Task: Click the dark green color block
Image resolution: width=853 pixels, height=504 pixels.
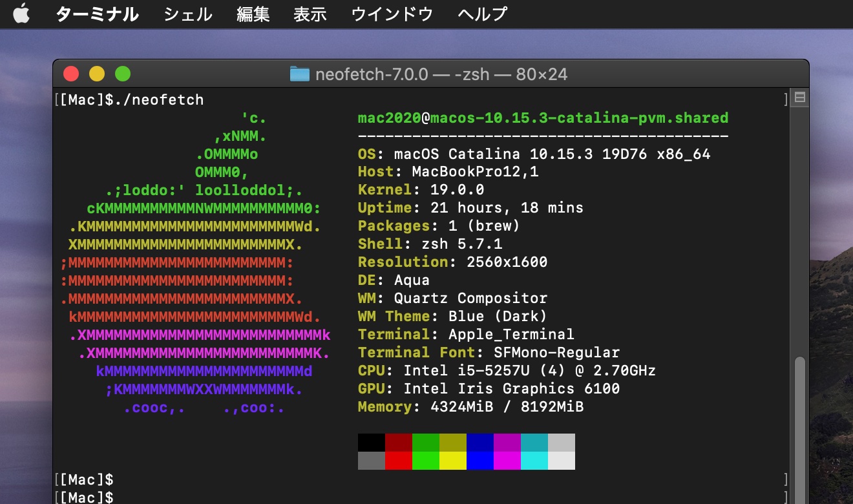Action: click(426, 443)
